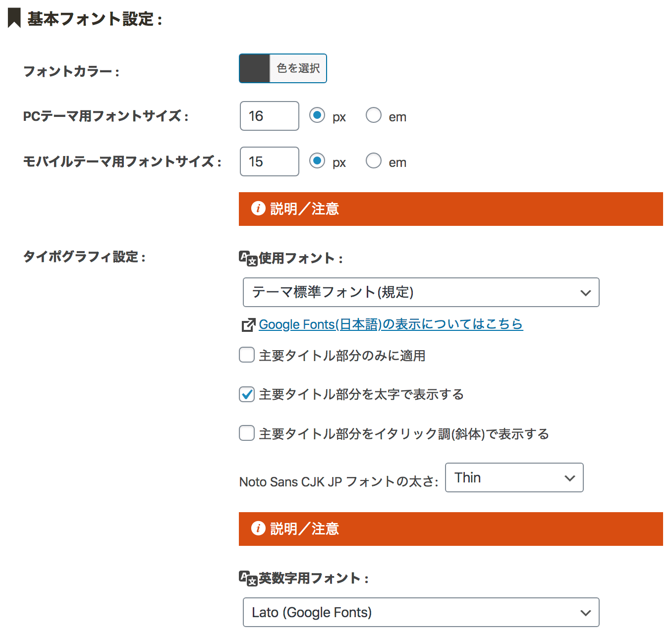Image resolution: width=672 pixels, height=635 pixels.
Task: Click the translate icon next to 使用フォント
Action: 248,258
